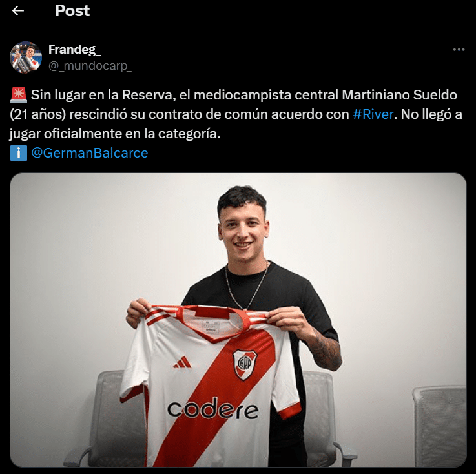This screenshot has height=474, width=476.
Task: Open the three-dot more options menu
Action: [x=459, y=50]
